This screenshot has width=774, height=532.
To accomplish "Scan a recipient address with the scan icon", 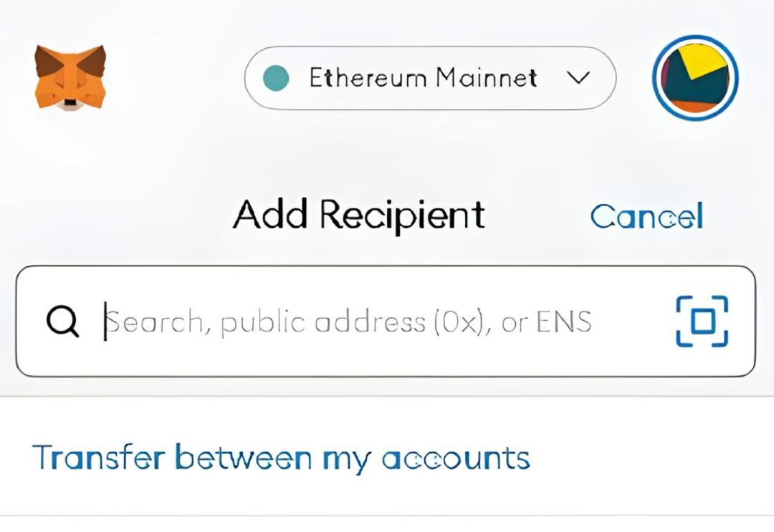I will [702, 321].
